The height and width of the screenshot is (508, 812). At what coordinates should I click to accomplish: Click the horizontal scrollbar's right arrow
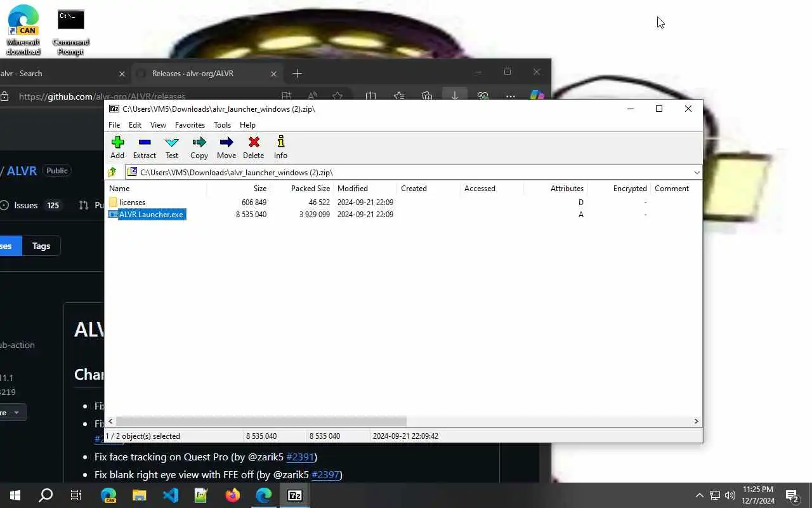(x=696, y=421)
